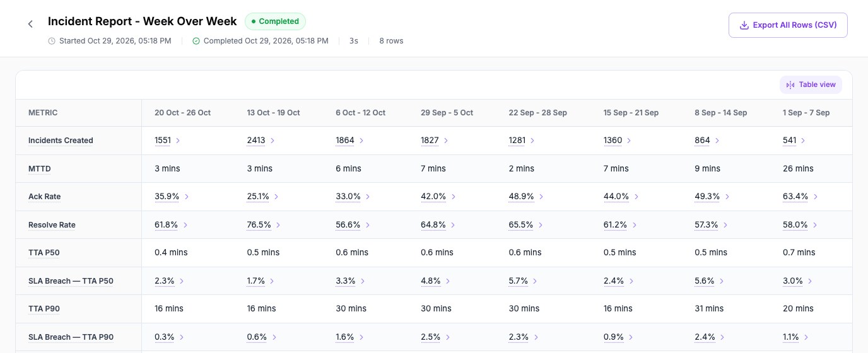
Task: Click the Completed status badge
Action: pos(275,21)
